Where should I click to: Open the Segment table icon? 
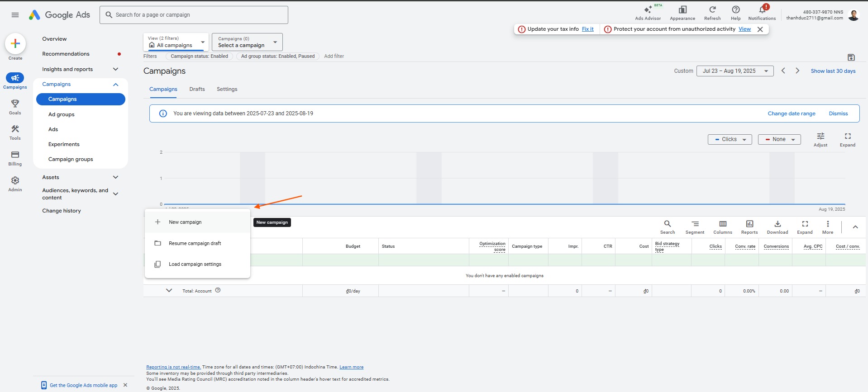695,224
